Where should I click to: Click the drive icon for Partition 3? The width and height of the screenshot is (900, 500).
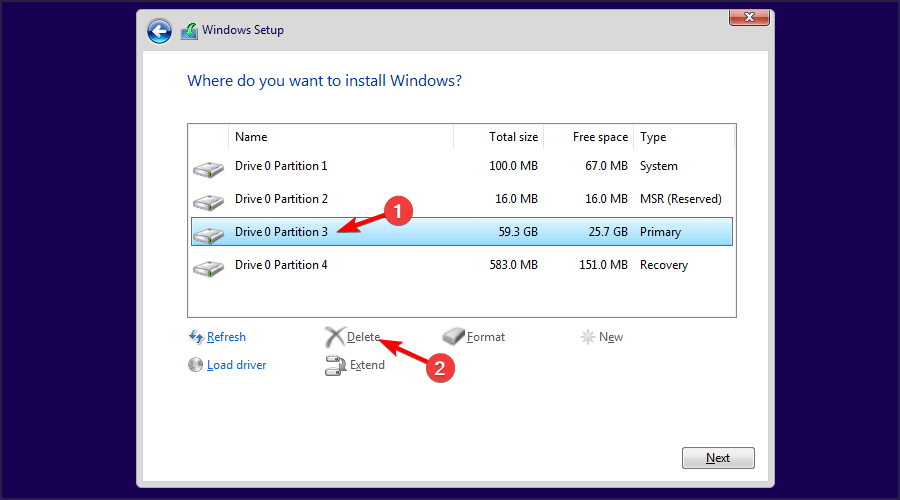(x=208, y=235)
